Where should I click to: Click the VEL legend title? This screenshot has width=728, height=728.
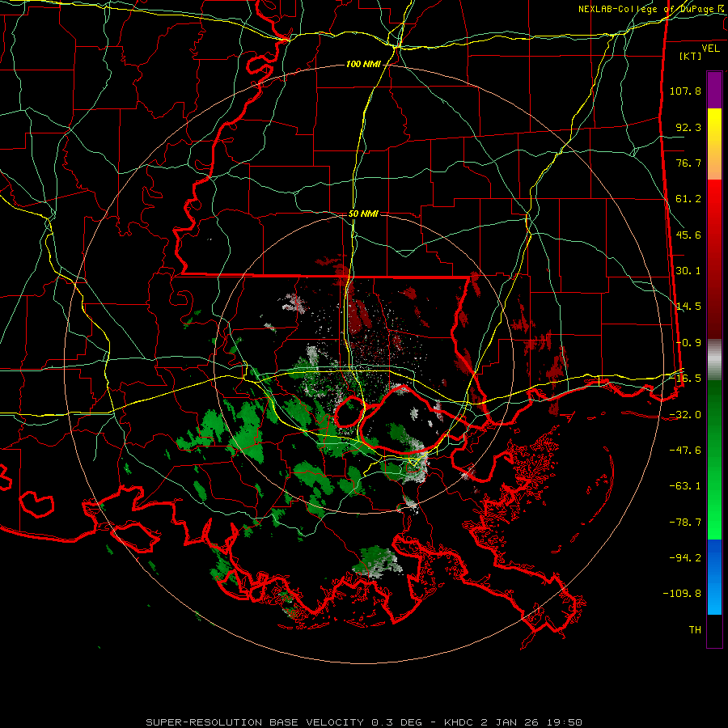(x=710, y=48)
